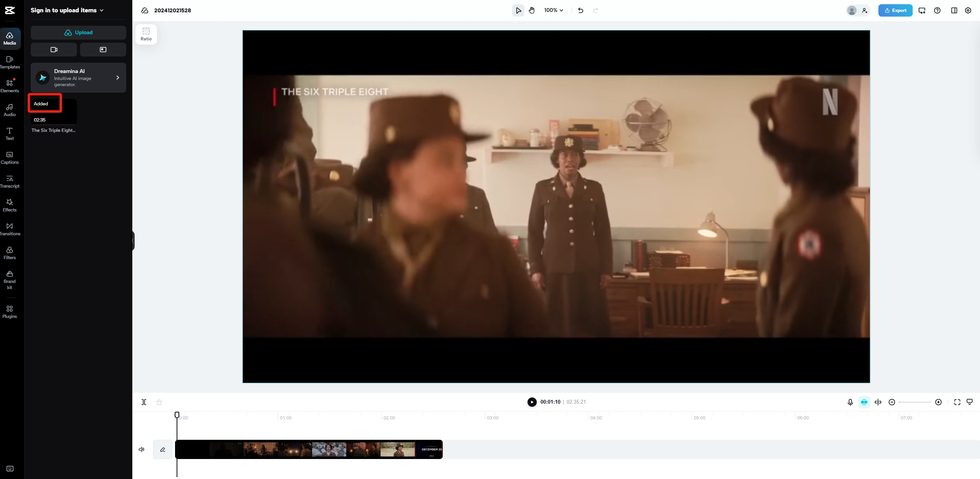980x479 pixels.
Task: Open the 100% zoom level dropdown
Action: pyautogui.click(x=553, y=10)
